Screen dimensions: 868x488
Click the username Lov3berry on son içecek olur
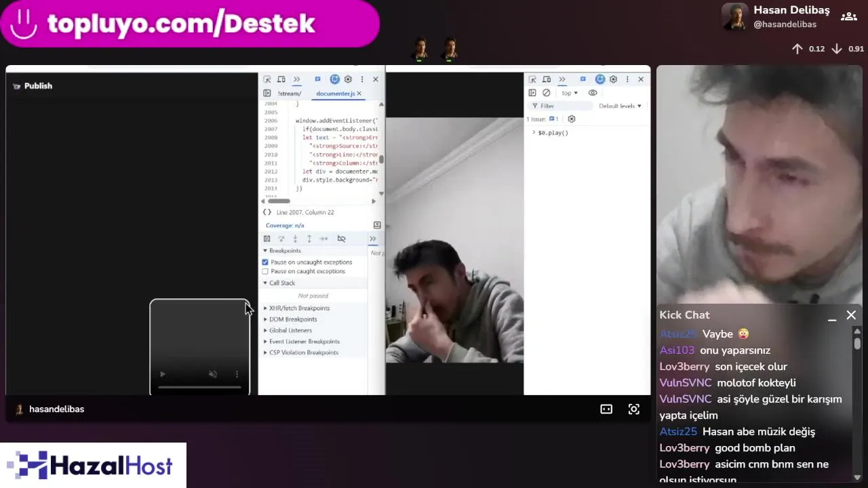coord(684,367)
